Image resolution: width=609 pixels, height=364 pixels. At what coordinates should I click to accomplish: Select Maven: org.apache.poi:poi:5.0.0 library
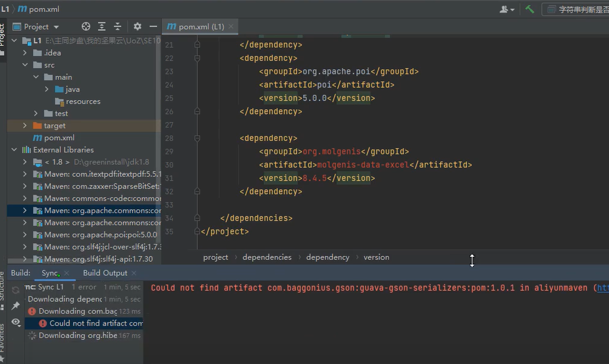tap(96, 234)
